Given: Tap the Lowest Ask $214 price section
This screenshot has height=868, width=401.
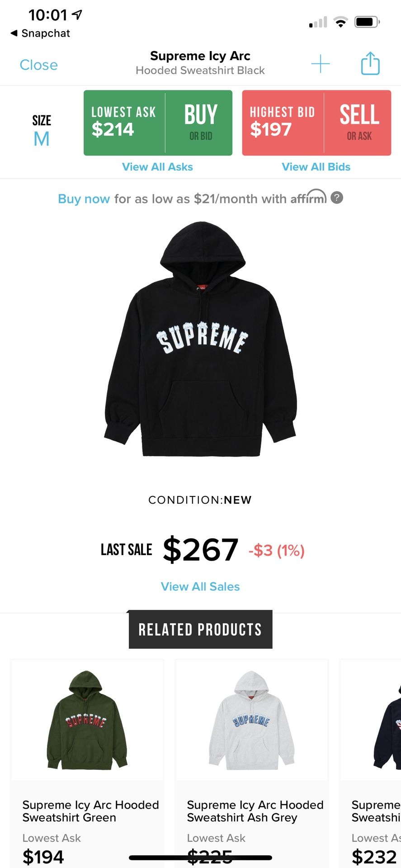Looking at the screenshot, I should (x=124, y=123).
